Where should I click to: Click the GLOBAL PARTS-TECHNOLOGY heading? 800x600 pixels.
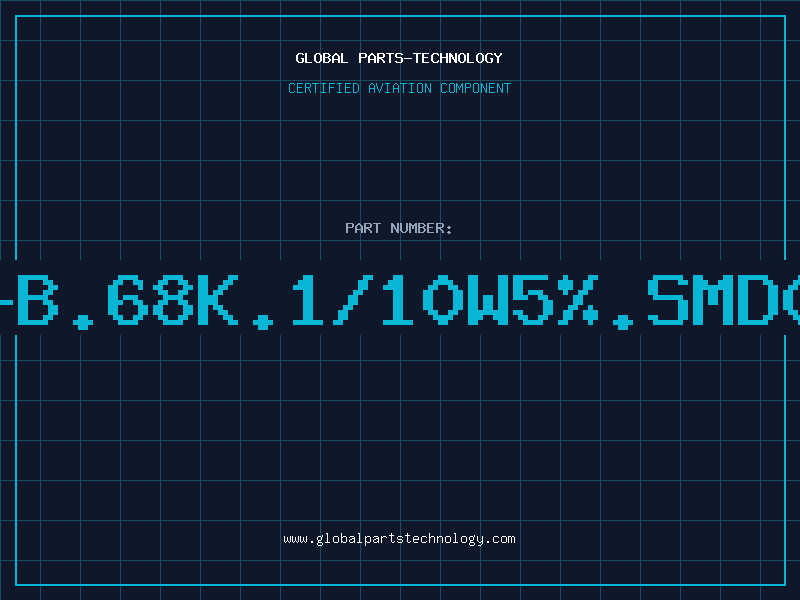click(x=399, y=58)
